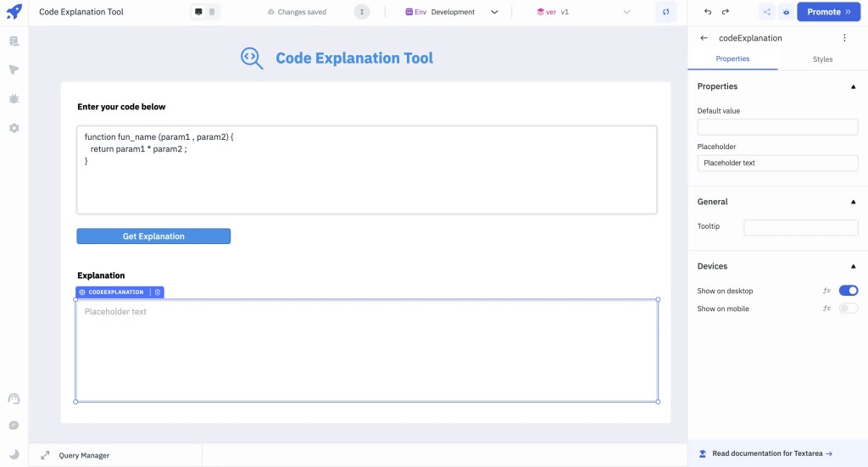Delete the CODEEXPLANATION component trash icon
868x467 pixels.
click(x=158, y=292)
